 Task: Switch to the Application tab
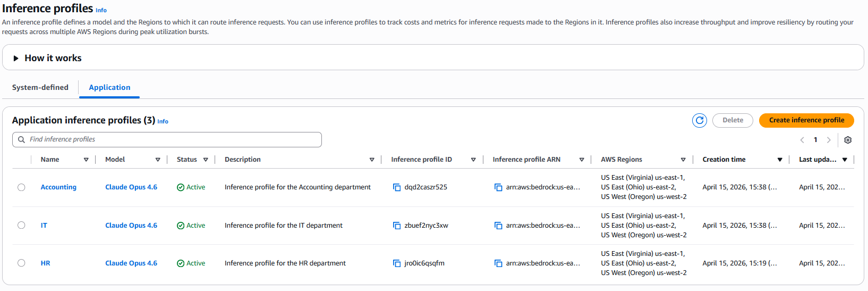coord(109,87)
